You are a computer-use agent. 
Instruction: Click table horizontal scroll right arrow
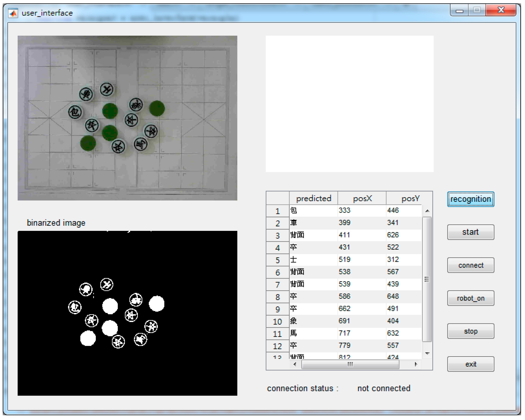tap(416, 364)
